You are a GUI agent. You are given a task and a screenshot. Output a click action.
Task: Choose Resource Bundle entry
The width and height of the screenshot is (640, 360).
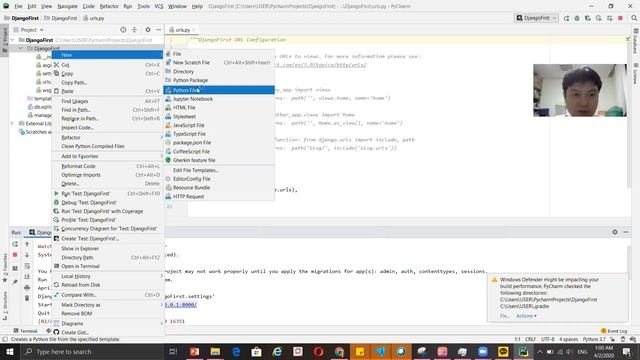click(x=219, y=187)
